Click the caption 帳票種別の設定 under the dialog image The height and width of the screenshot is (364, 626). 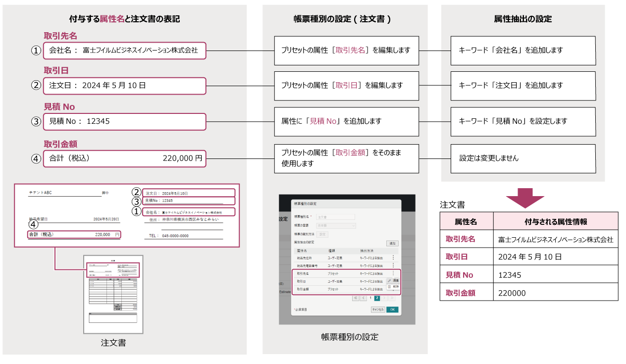pyautogui.click(x=350, y=337)
